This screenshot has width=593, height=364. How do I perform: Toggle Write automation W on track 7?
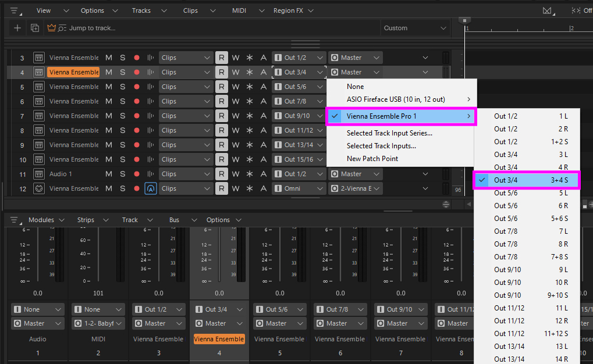(x=236, y=116)
